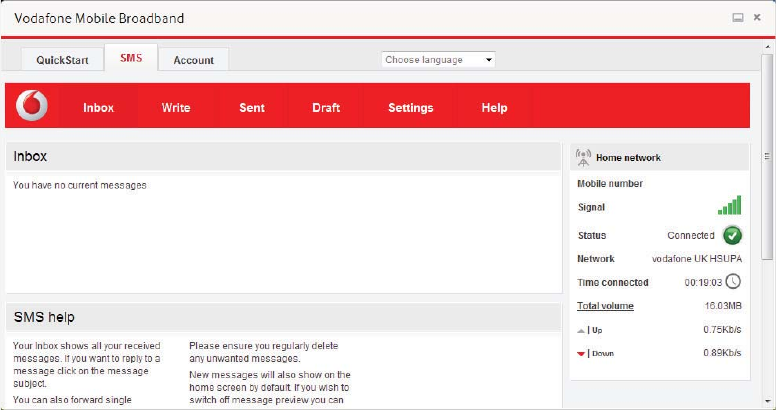Click the SMS help section heading
This screenshot has height=410, width=776.
(44, 317)
